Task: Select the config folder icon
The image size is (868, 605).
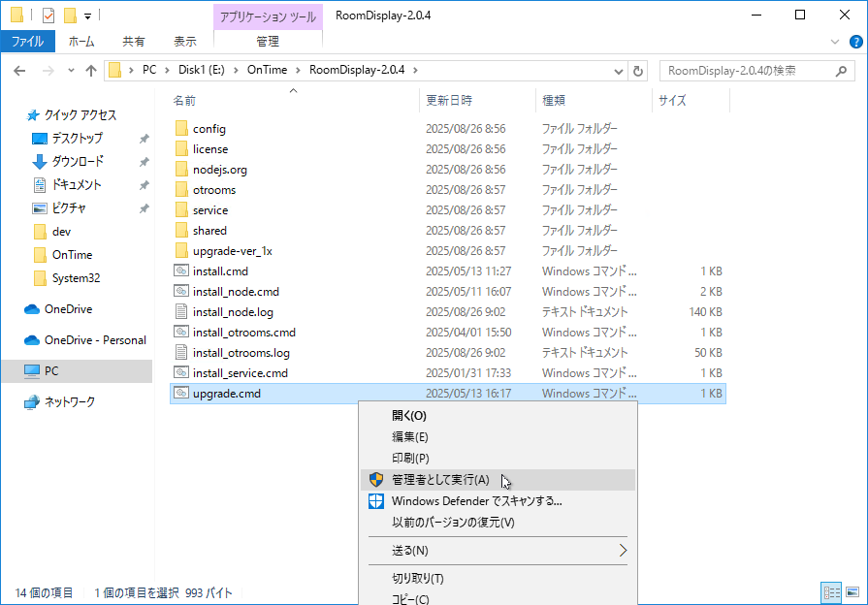Action: (181, 128)
